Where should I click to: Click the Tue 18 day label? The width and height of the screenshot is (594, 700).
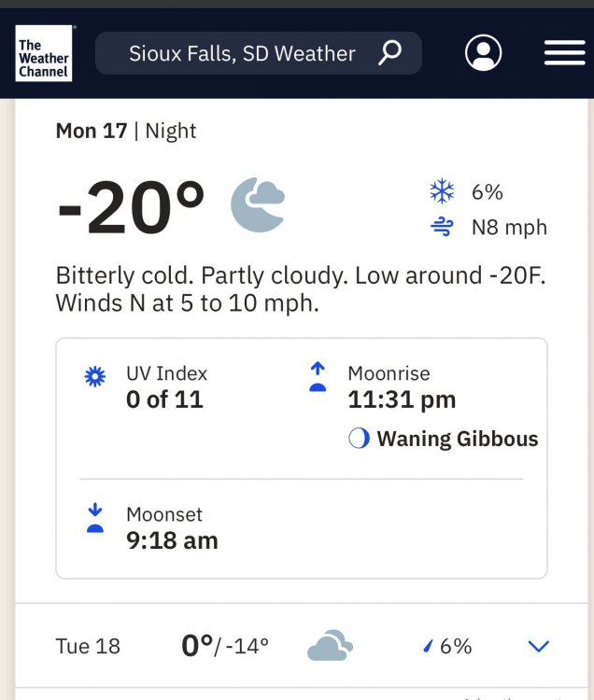[x=88, y=646]
